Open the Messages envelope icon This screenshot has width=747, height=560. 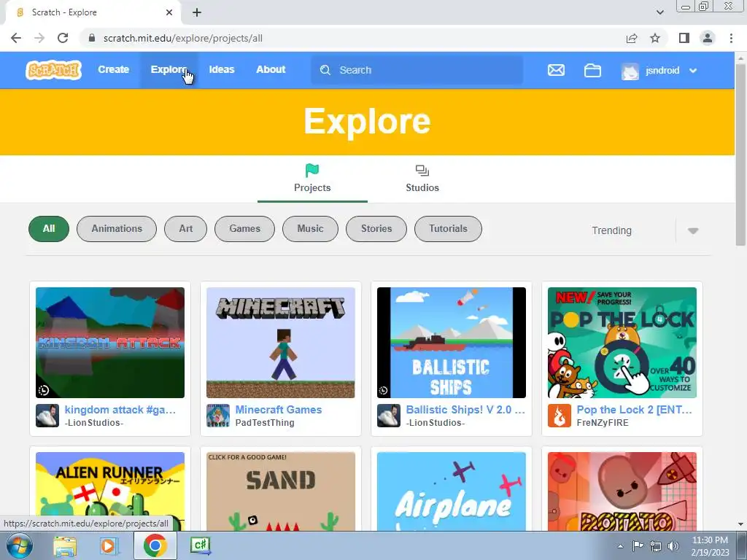tap(556, 70)
